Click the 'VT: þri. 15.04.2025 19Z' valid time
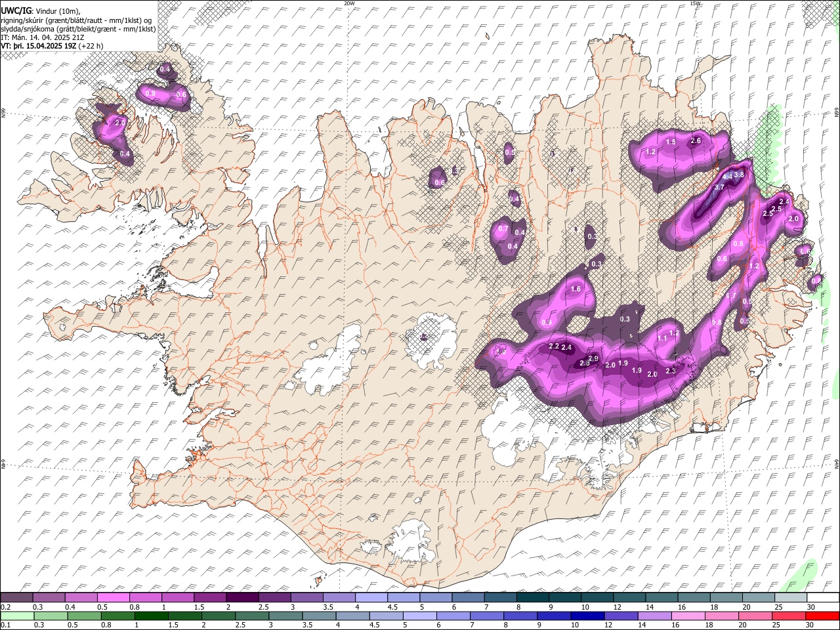The height and width of the screenshot is (630, 840). (x=38, y=46)
